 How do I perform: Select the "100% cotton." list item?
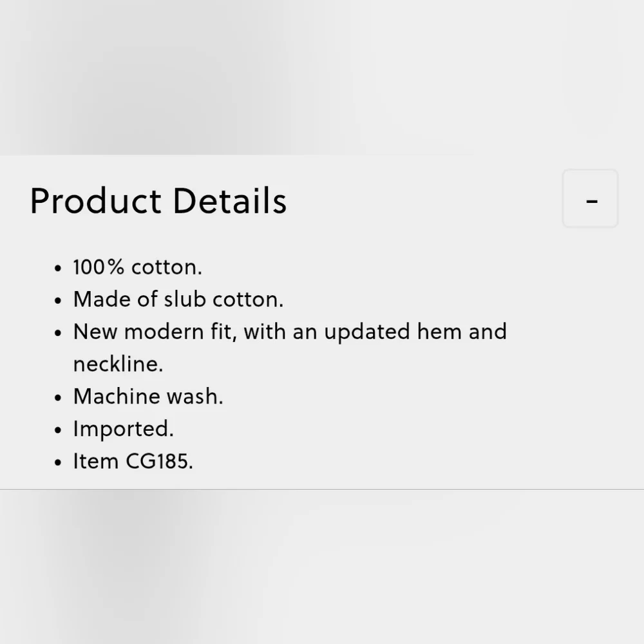pyautogui.click(x=138, y=267)
